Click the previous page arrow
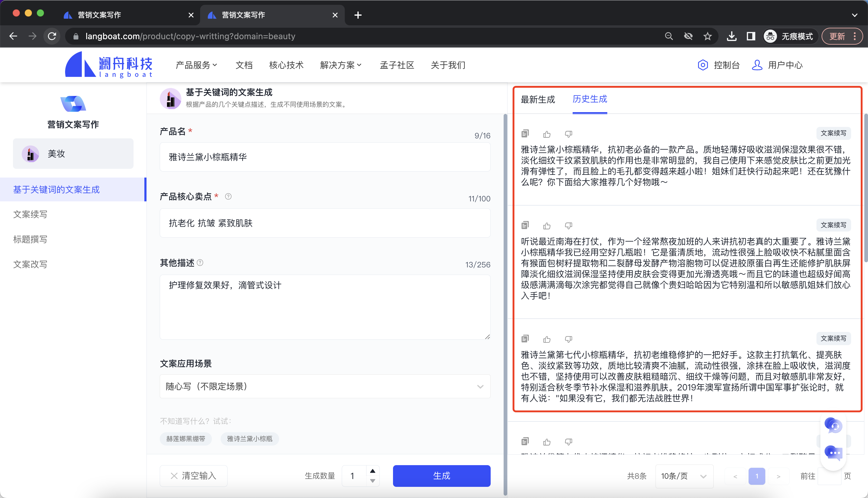The height and width of the screenshot is (498, 868). coord(735,476)
